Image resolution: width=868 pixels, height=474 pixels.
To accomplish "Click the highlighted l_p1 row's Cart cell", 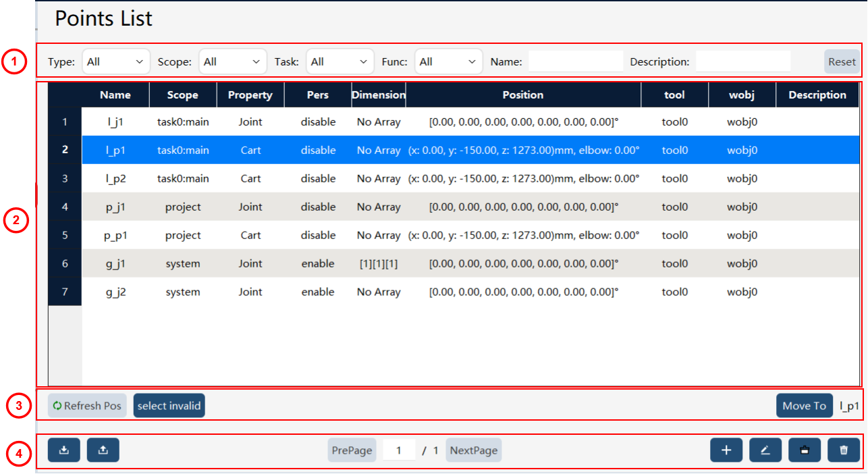I will [x=250, y=151].
